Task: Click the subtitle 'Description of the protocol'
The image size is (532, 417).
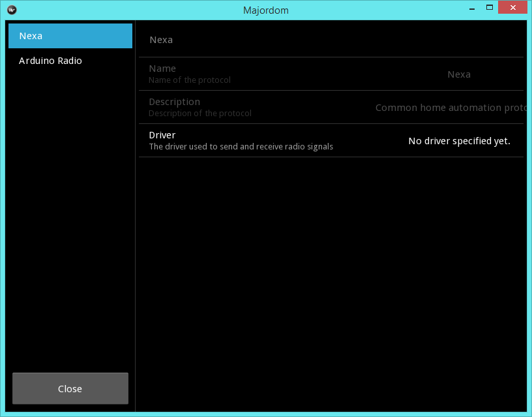Action: [200, 113]
